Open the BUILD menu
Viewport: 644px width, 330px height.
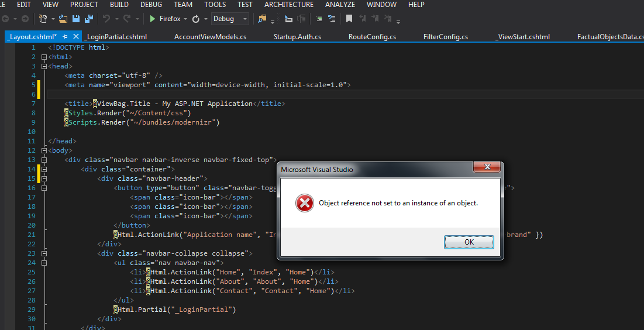pyautogui.click(x=119, y=5)
